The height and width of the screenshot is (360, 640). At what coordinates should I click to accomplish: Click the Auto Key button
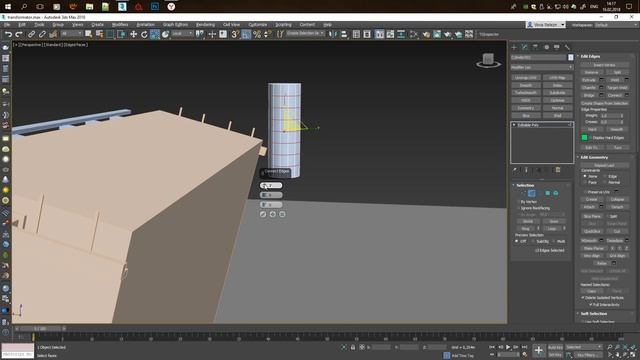[x=555, y=347]
